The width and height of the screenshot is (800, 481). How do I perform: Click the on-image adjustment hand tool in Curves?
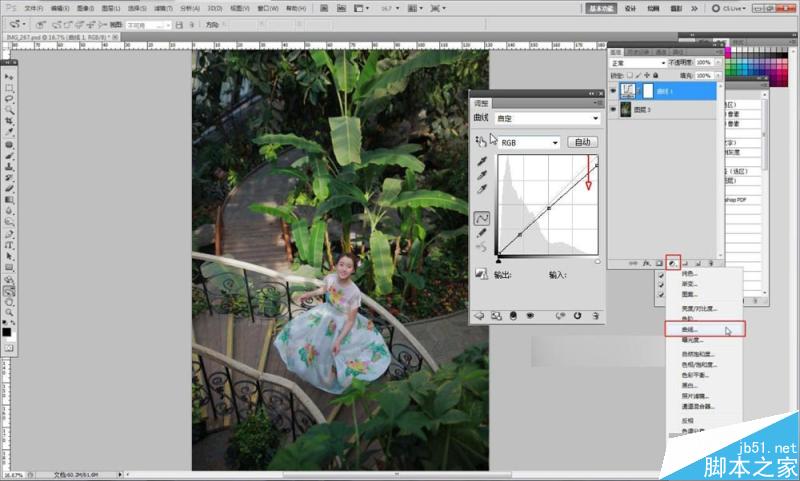[481, 142]
